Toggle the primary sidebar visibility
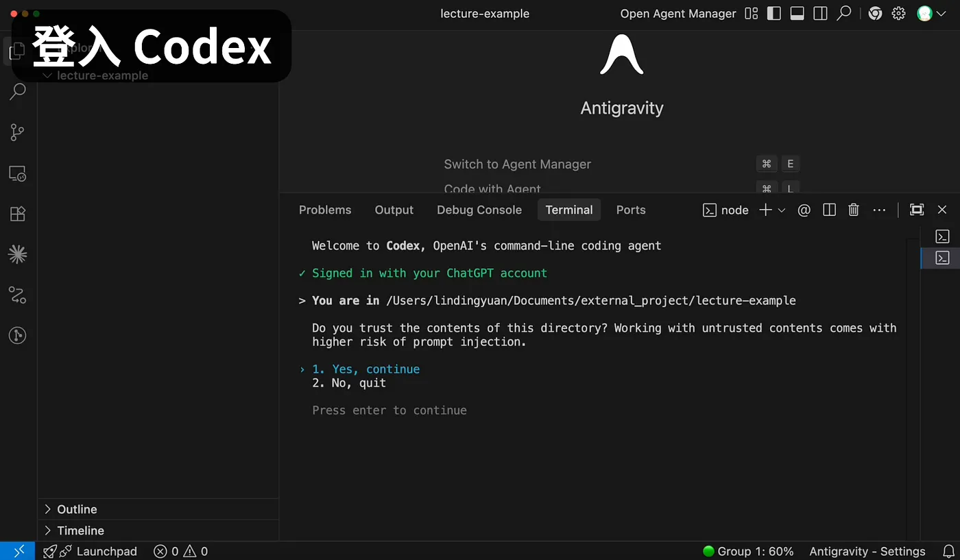 click(x=774, y=14)
